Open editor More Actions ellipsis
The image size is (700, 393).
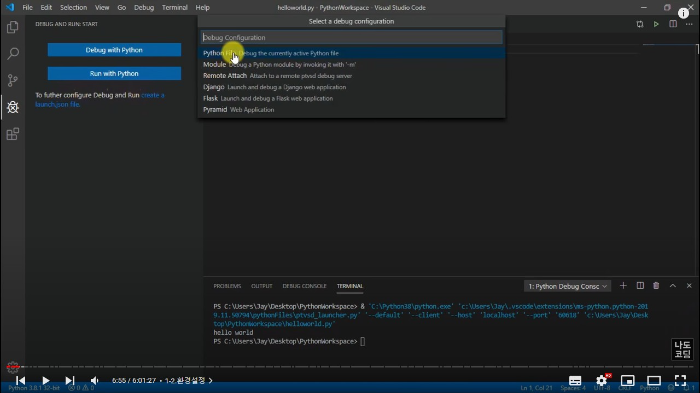coord(689,24)
